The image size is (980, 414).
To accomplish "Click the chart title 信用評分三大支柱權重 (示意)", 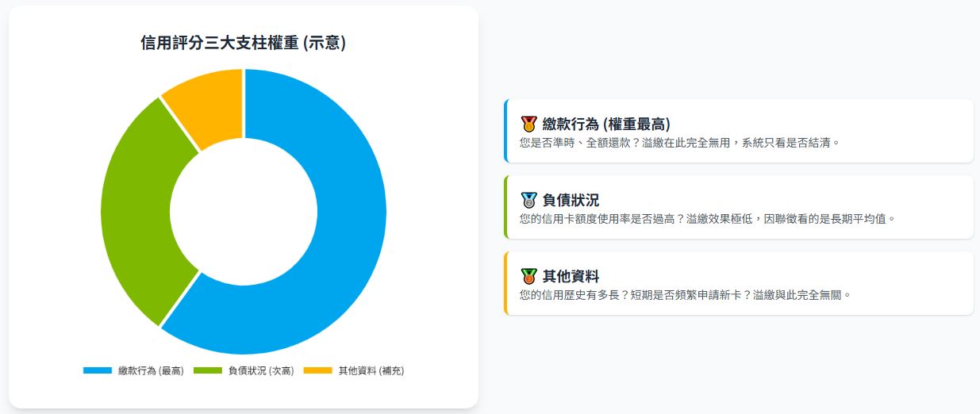I will (x=243, y=43).
